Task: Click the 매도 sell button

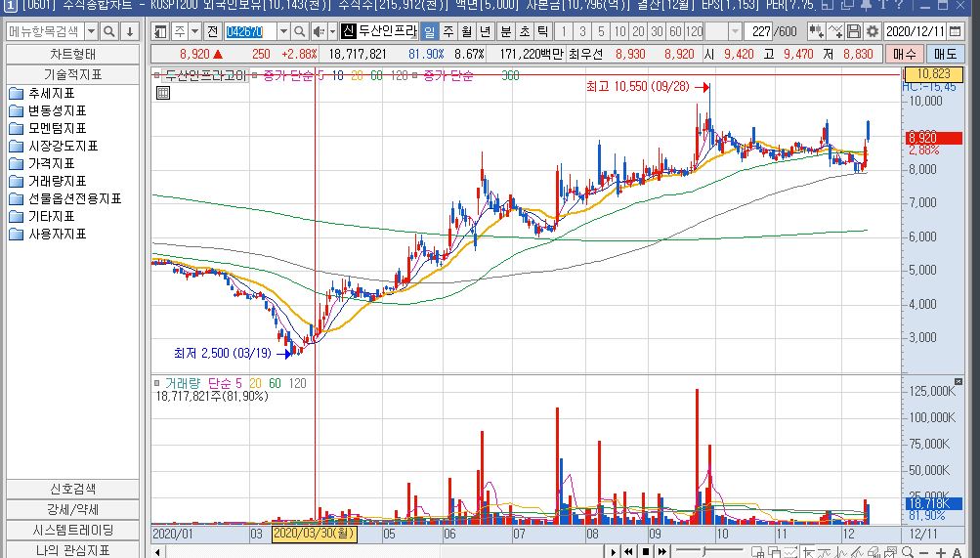Action: tap(945, 55)
